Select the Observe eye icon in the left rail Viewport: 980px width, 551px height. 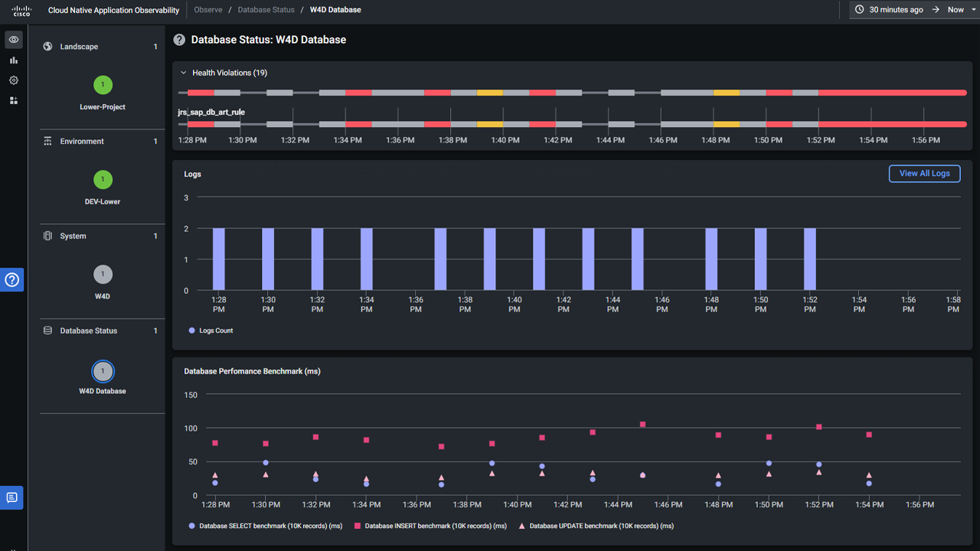coord(12,39)
